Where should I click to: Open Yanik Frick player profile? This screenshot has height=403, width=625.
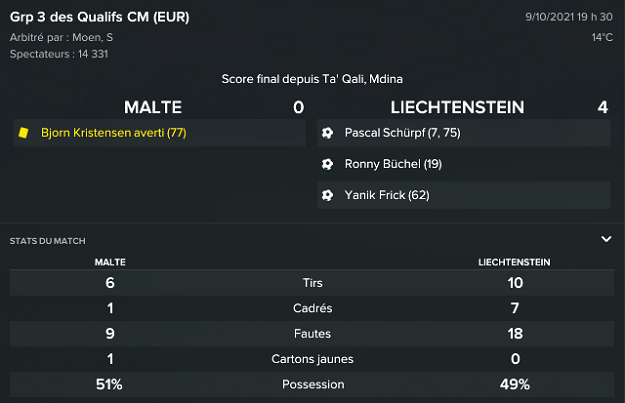click(375, 195)
